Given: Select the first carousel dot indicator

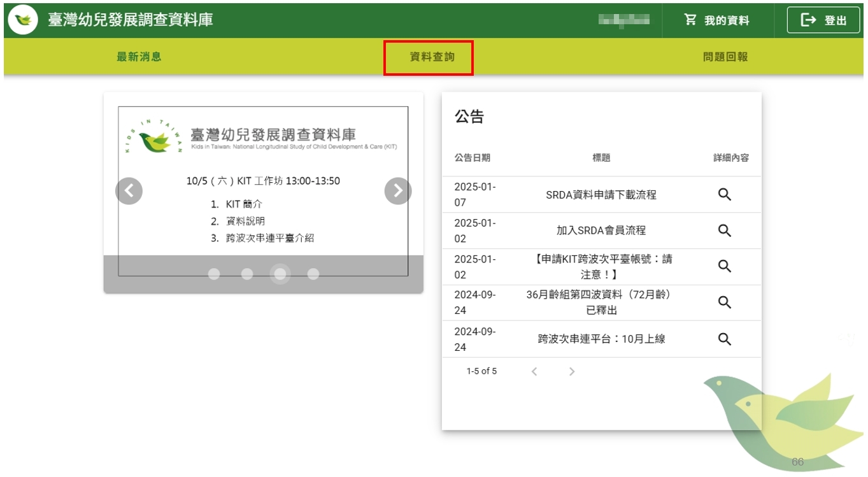Looking at the screenshot, I should (x=214, y=274).
